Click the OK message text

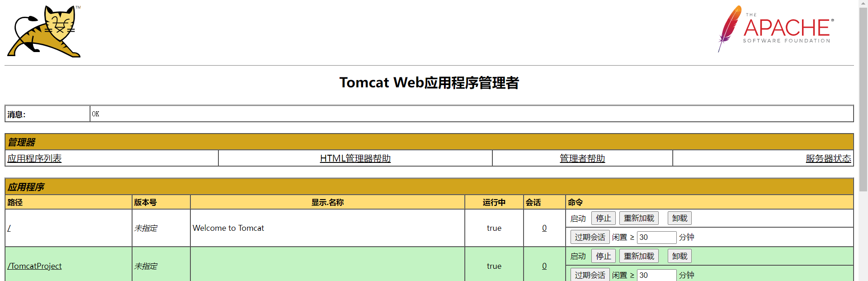95,114
